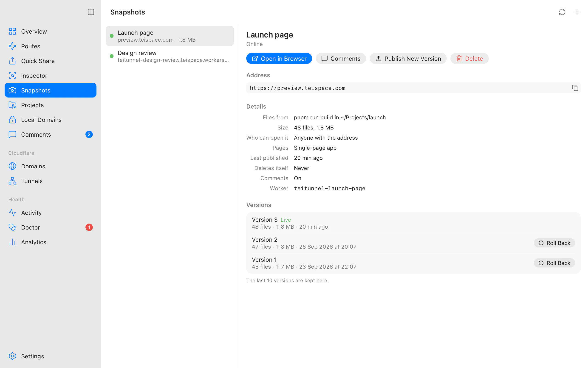Click the refresh snapshots icon
Screen dimensions: 588x368
tap(562, 12)
